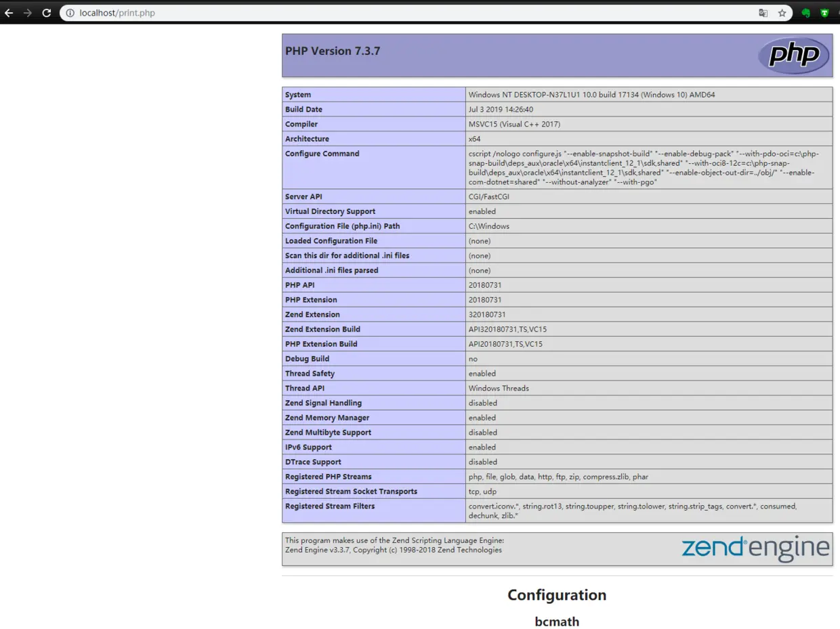Select API320180731,TS,VC15 value
Viewport: 840px width, 629px height.
[x=507, y=330]
